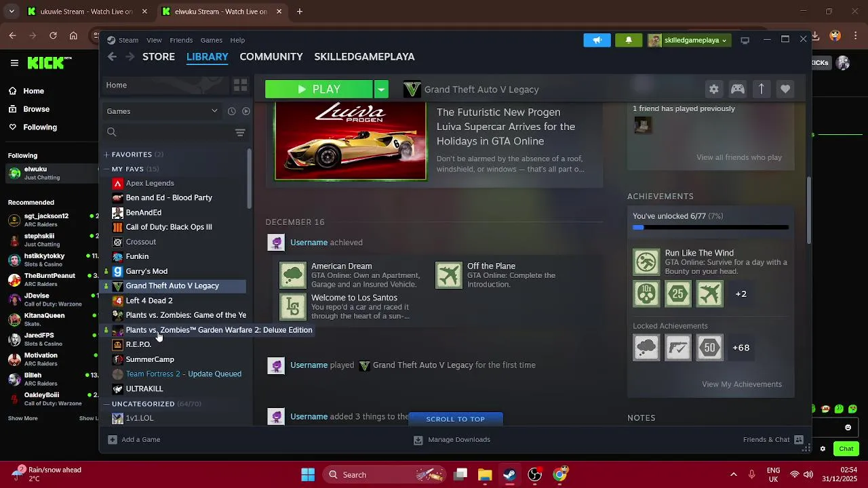The image size is (868, 488).
Task: Click Welcome to Los Santos achievement icon
Action: 293,306
